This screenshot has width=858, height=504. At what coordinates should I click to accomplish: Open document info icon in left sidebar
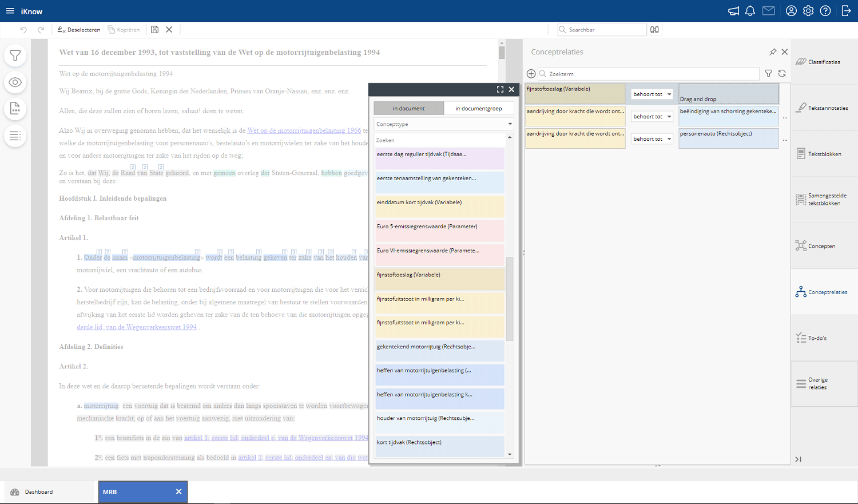[15, 109]
